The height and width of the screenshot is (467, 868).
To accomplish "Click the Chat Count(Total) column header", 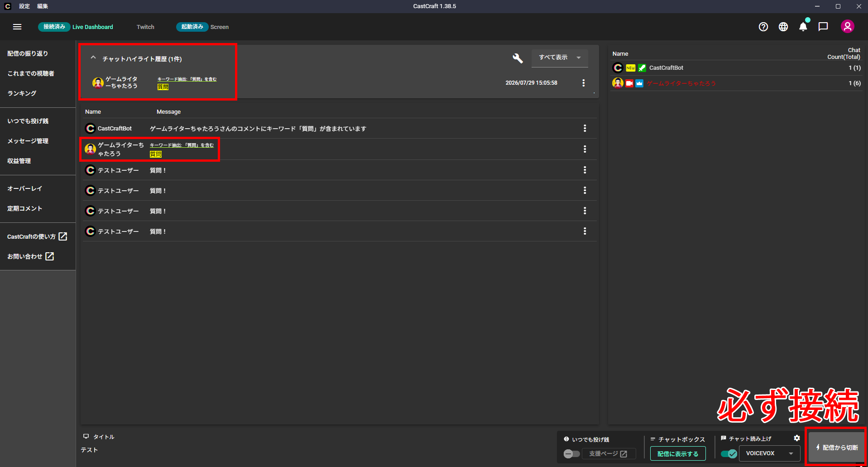I will [844, 53].
